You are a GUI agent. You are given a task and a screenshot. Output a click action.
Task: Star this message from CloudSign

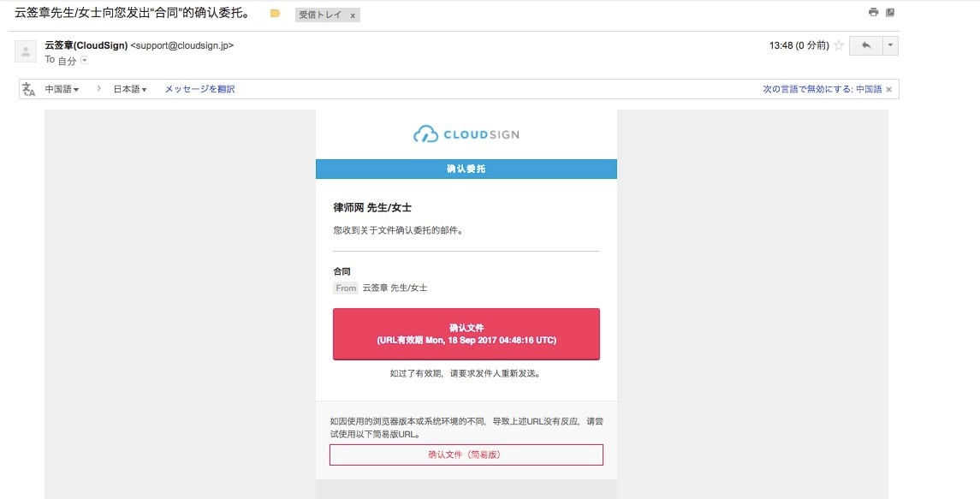[839, 45]
